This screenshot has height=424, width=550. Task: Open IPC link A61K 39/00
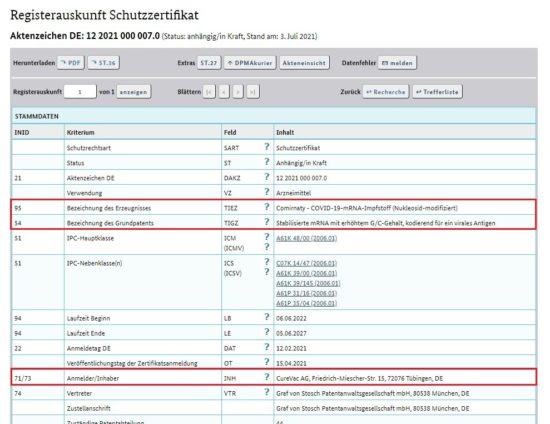coord(306,273)
